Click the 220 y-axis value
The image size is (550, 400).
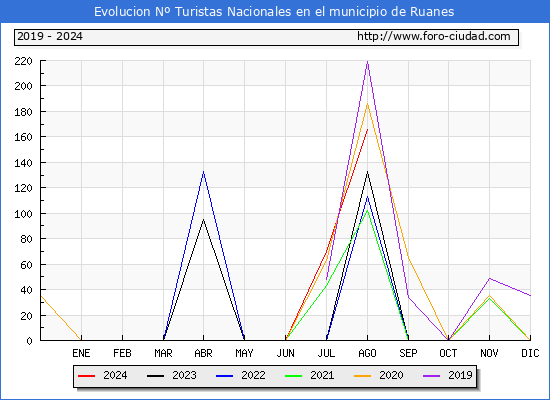click(x=24, y=61)
